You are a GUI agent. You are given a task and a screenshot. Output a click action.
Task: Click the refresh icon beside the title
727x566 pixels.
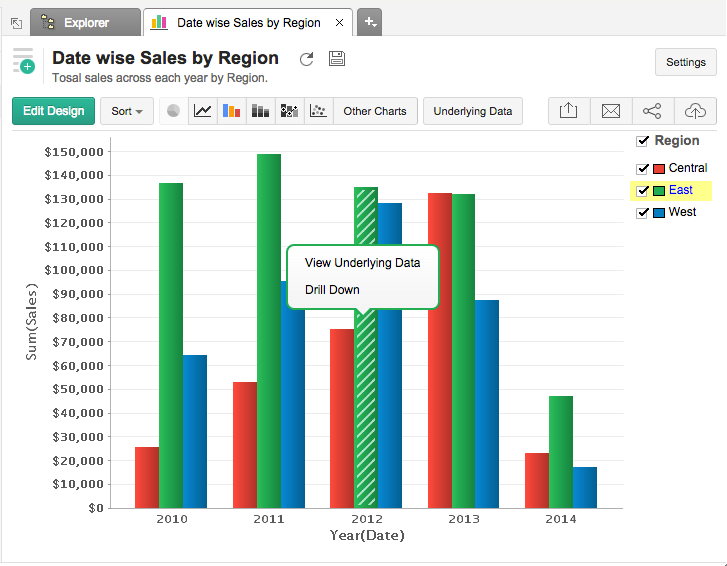306,59
